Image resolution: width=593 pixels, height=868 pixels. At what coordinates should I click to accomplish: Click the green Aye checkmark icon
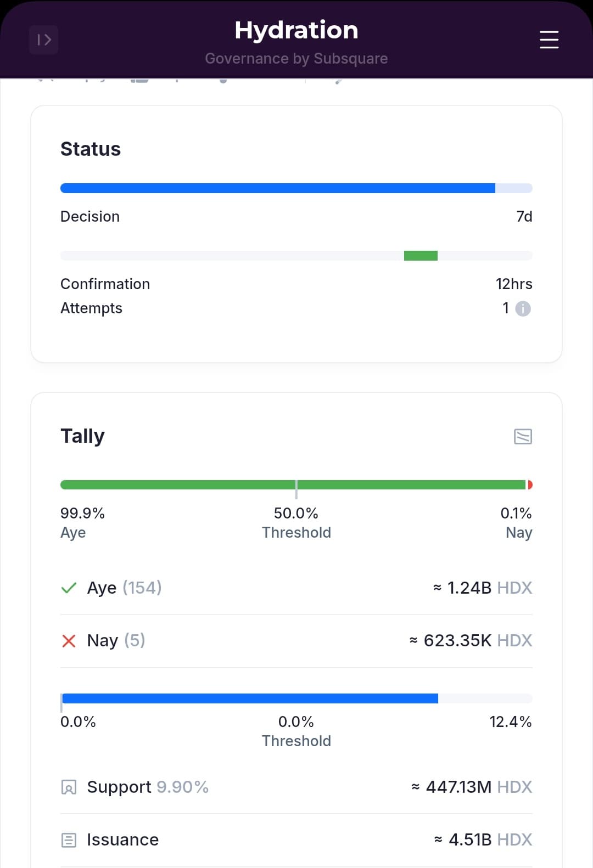click(x=69, y=588)
